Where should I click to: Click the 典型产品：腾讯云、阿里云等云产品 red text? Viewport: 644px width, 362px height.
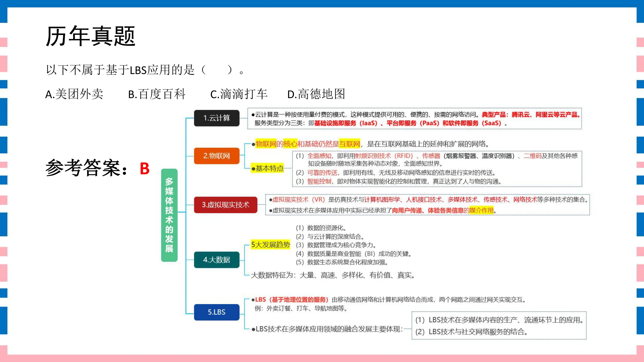point(531,115)
